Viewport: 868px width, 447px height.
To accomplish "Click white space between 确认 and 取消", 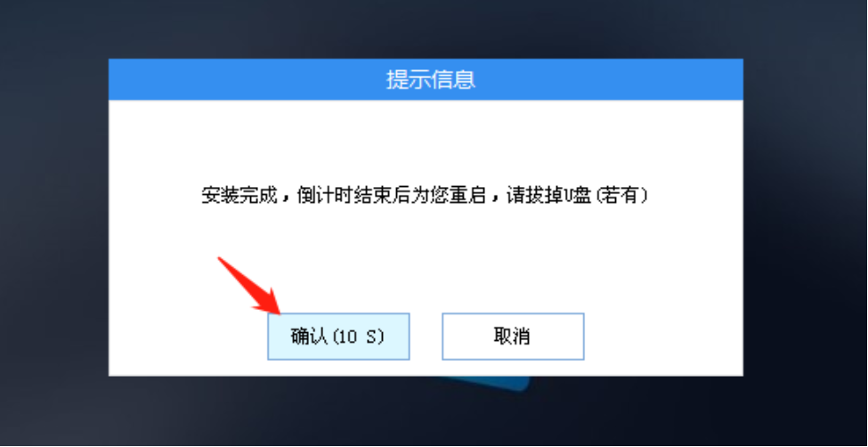I will 426,337.
